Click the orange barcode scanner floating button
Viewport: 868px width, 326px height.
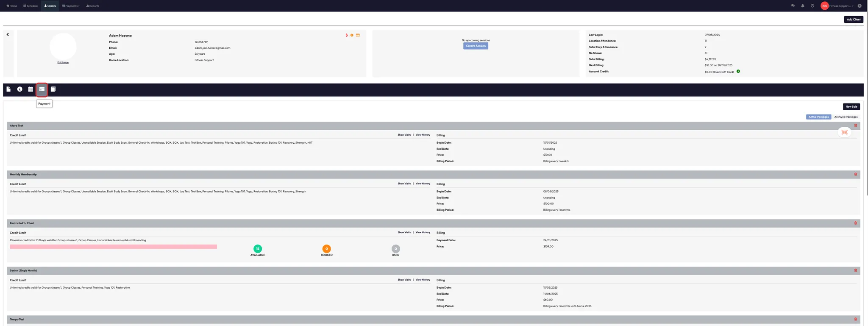point(844,132)
